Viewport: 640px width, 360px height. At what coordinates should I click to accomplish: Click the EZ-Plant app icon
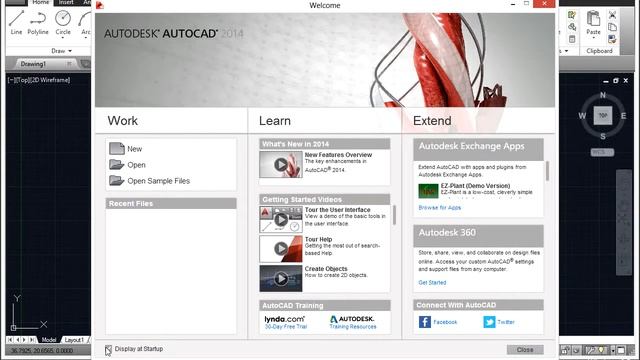[x=428, y=191]
